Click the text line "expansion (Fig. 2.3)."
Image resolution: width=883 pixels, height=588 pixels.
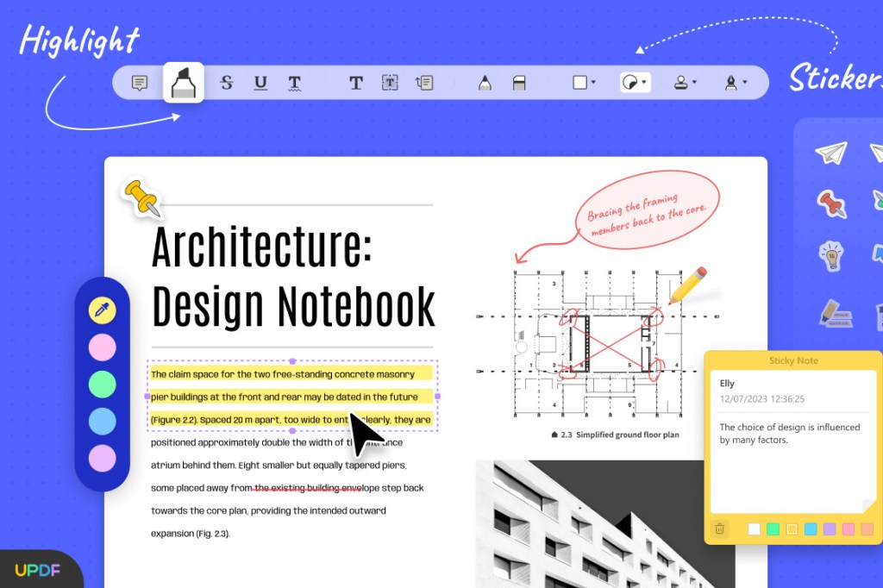click(x=191, y=534)
